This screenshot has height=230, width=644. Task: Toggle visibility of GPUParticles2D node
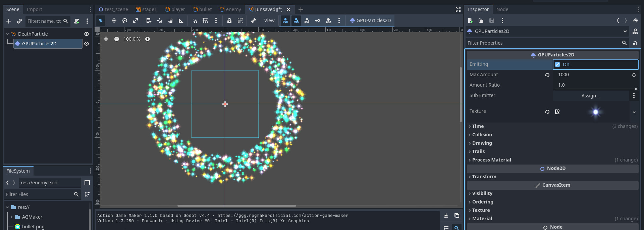87,44
